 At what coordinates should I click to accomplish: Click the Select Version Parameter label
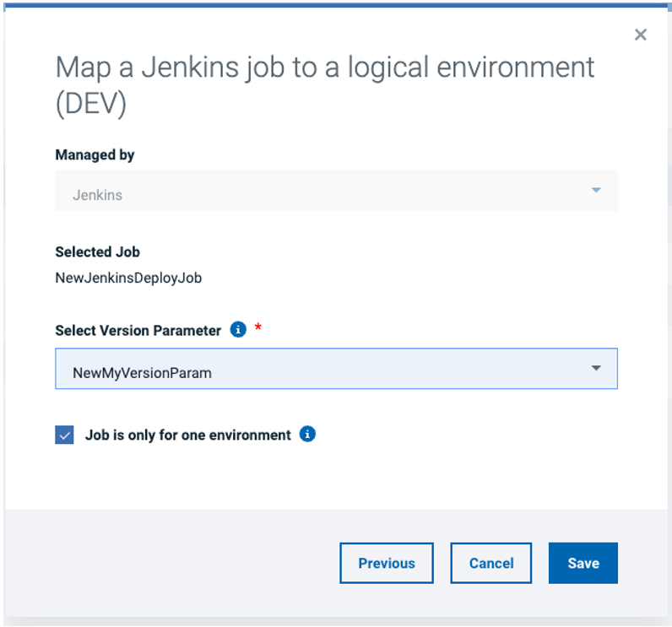click(138, 331)
